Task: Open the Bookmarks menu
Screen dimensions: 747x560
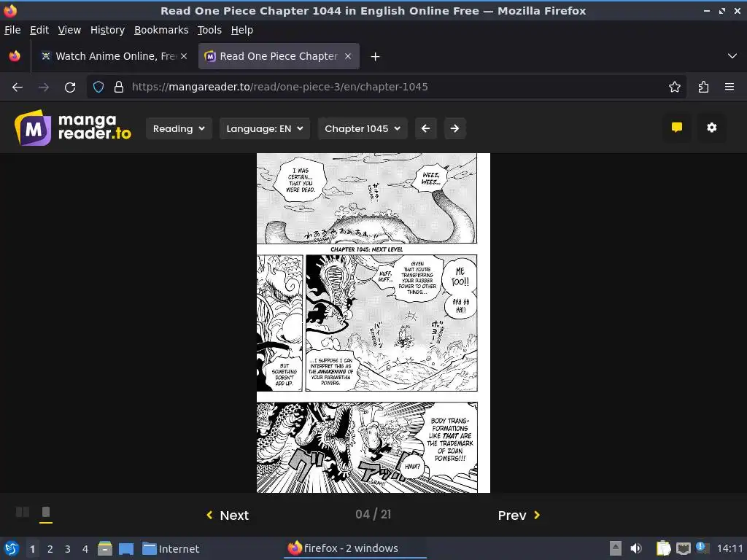Action: pyautogui.click(x=161, y=30)
